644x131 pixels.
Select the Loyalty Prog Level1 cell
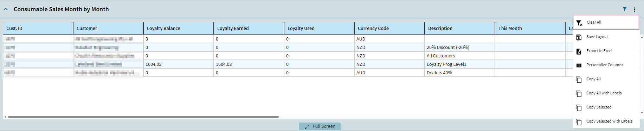460,64
